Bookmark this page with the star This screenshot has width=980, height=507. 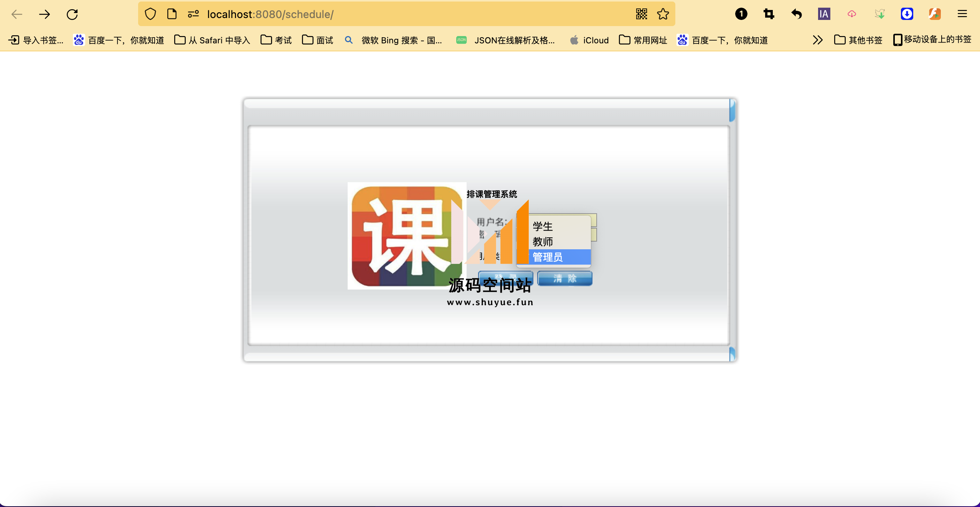point(663,14)
